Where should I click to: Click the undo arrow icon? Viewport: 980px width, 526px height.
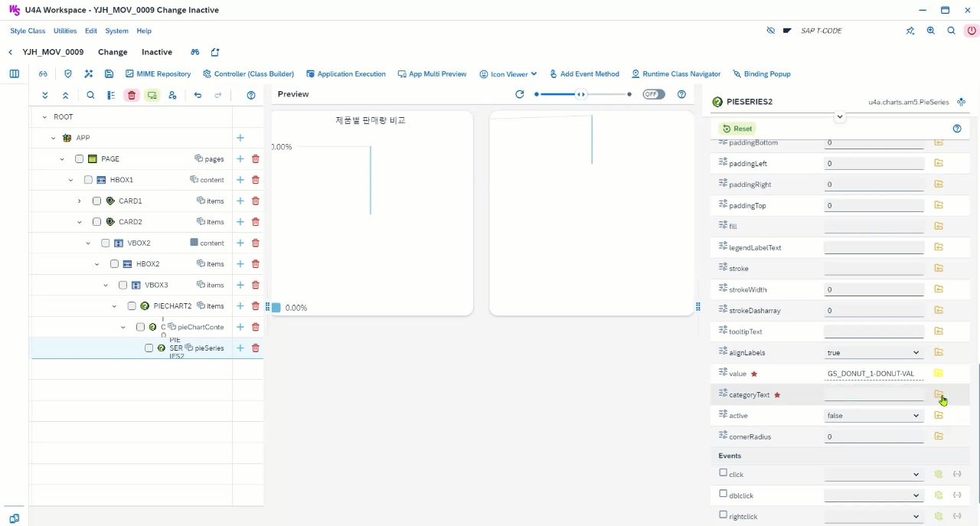[x=198, y=95]
